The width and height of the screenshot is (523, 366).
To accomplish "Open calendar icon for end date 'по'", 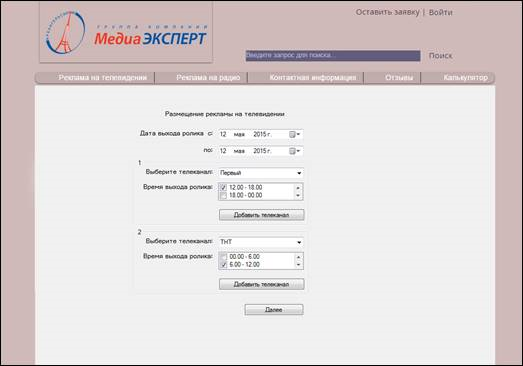I will 294,151.
